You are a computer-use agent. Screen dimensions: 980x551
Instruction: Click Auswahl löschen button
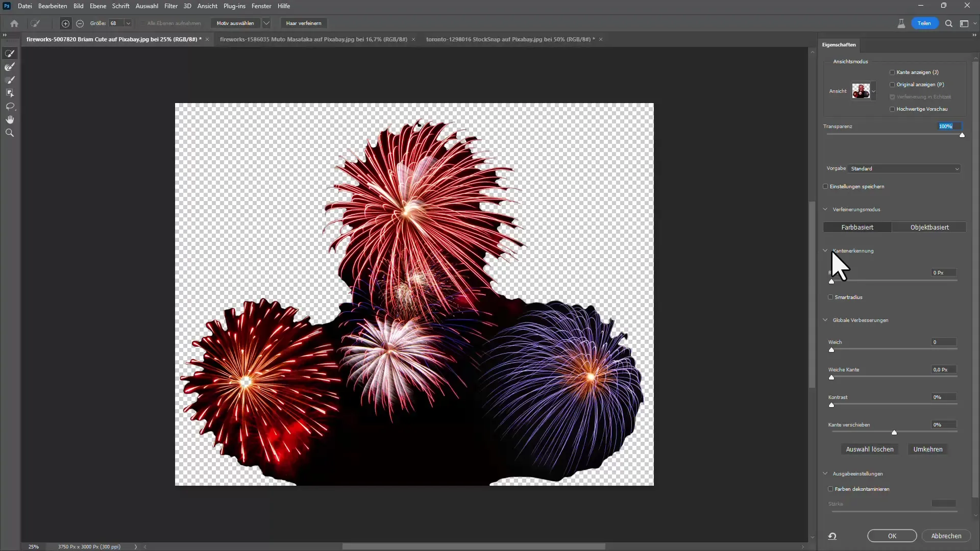(870, 449)
